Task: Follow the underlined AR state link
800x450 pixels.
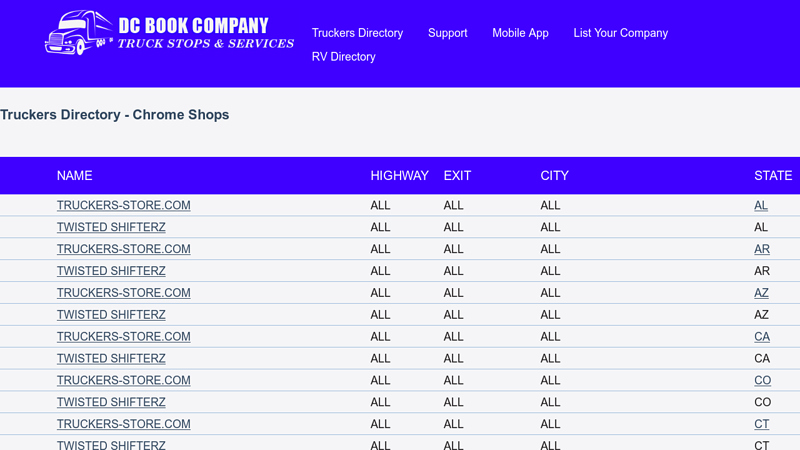Action: tap(762, 249)
